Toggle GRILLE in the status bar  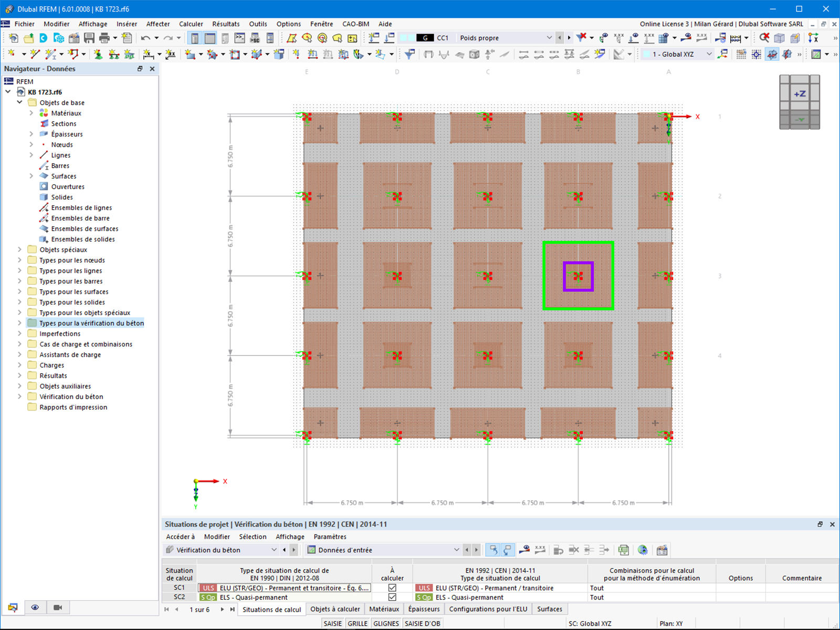[x=358, y=624]
